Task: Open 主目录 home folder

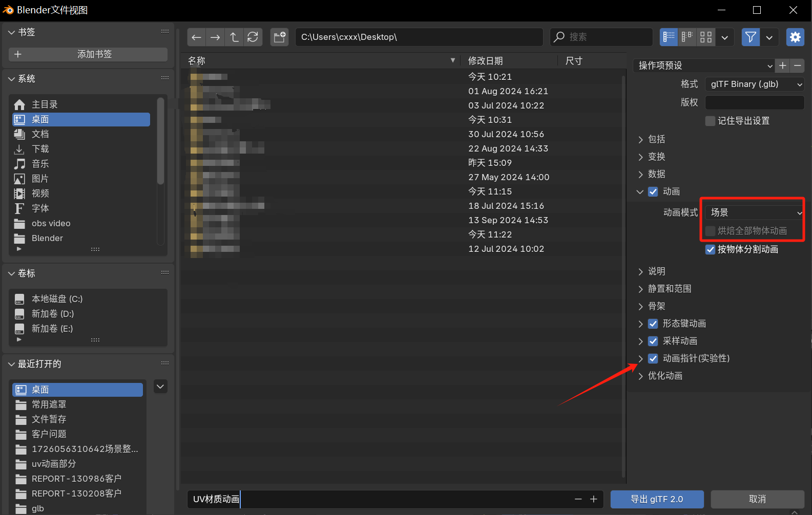Action: (81, 104)
